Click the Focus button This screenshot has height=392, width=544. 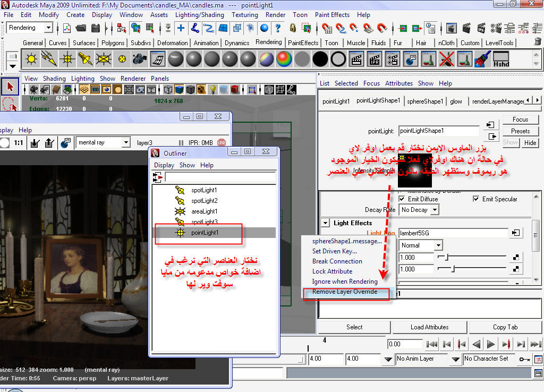pyautogui.click(x=521, y=120)
